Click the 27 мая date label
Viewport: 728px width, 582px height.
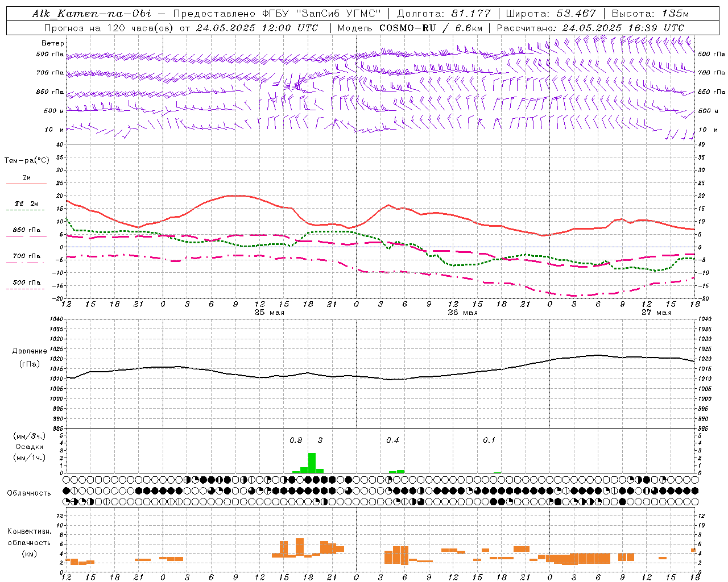656,313
